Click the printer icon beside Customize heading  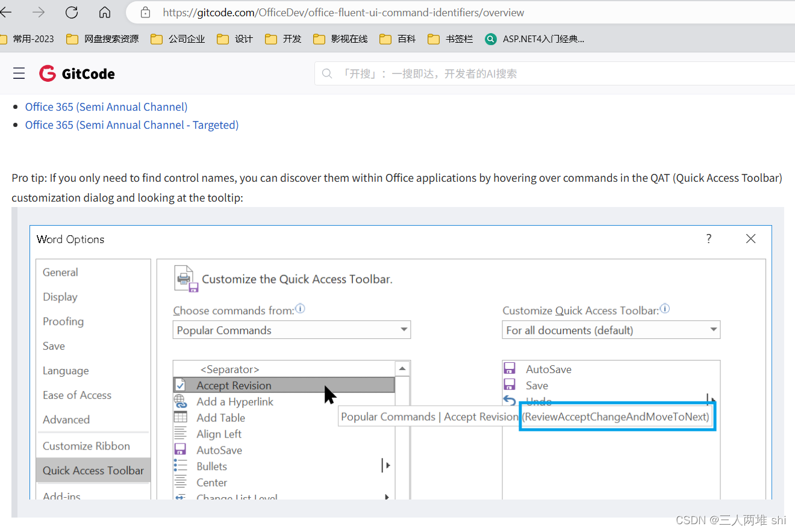tap(186, 278)
